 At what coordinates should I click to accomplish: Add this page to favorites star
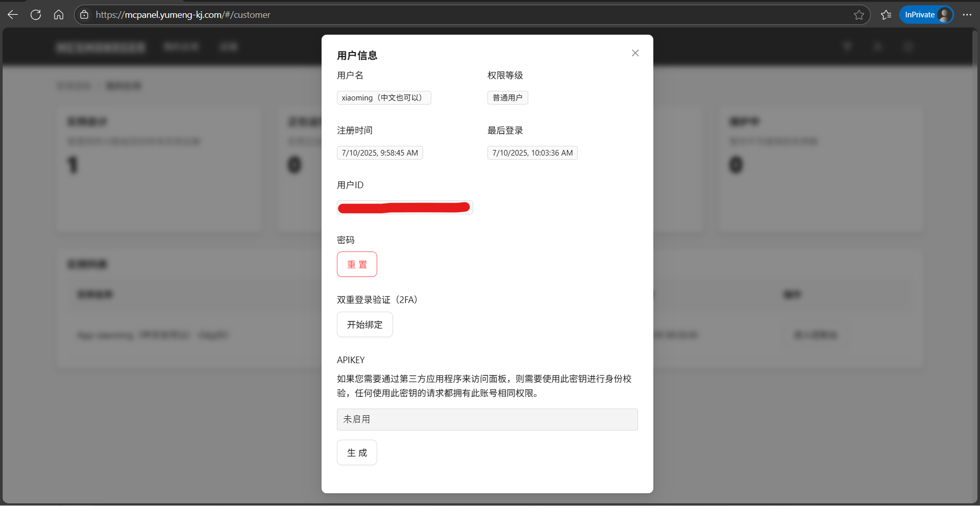[859, 15]
